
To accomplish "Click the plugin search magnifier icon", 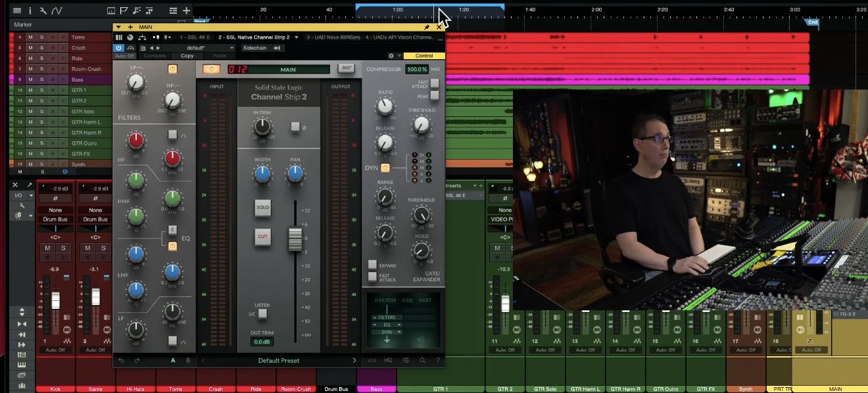I will pos(422,360).
